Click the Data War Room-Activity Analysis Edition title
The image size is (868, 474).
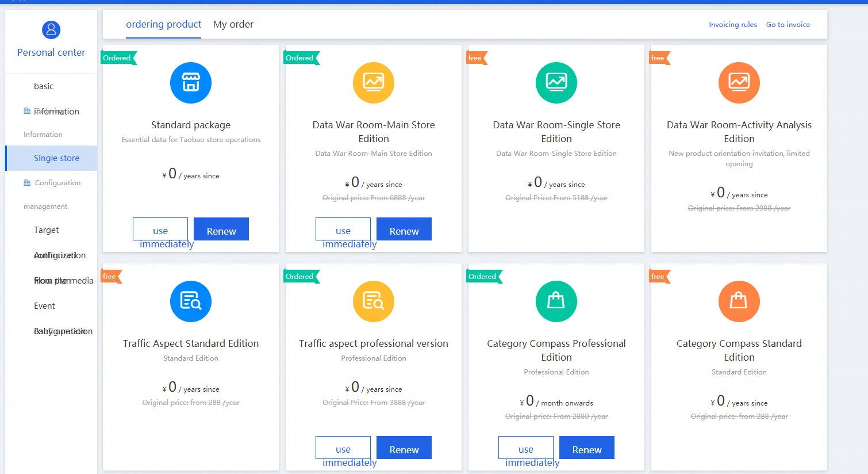click(739, 132)
